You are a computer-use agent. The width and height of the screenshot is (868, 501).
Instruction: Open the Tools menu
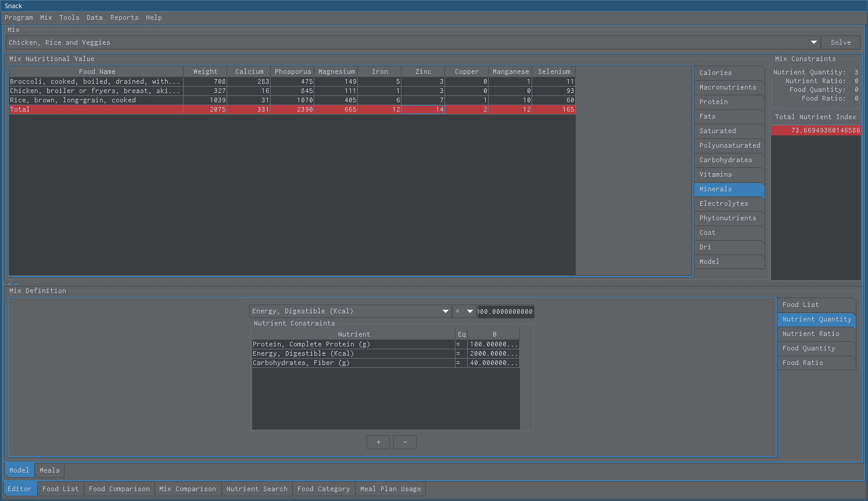pyautogui.click(x=69, y=17)
